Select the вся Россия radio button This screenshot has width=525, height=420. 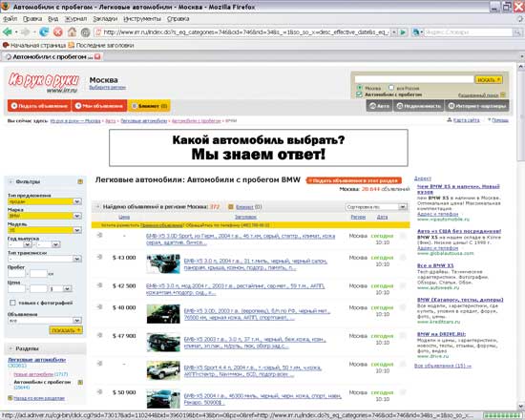click(391, 88)
